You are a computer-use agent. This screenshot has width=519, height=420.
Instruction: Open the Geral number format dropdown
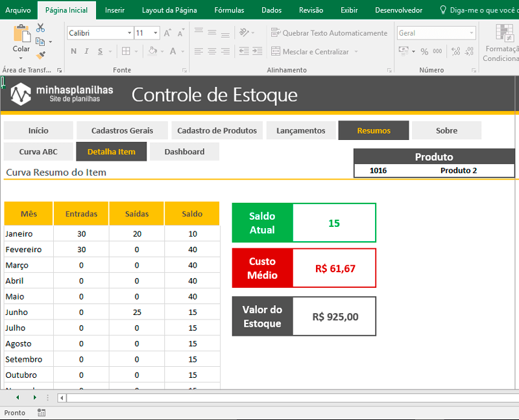(x=472, y=32)
